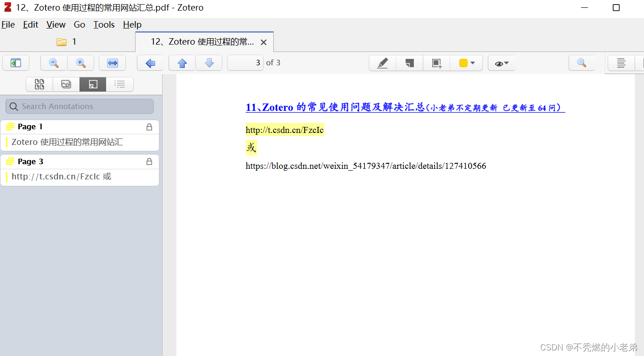Switch to the library tab labeled 1
Screen dimensions: 644x356
(x=67, y=42)
